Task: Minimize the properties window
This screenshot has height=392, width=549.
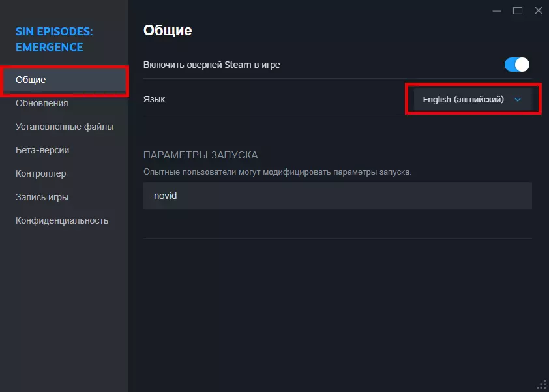Action: tap(497, 10)
